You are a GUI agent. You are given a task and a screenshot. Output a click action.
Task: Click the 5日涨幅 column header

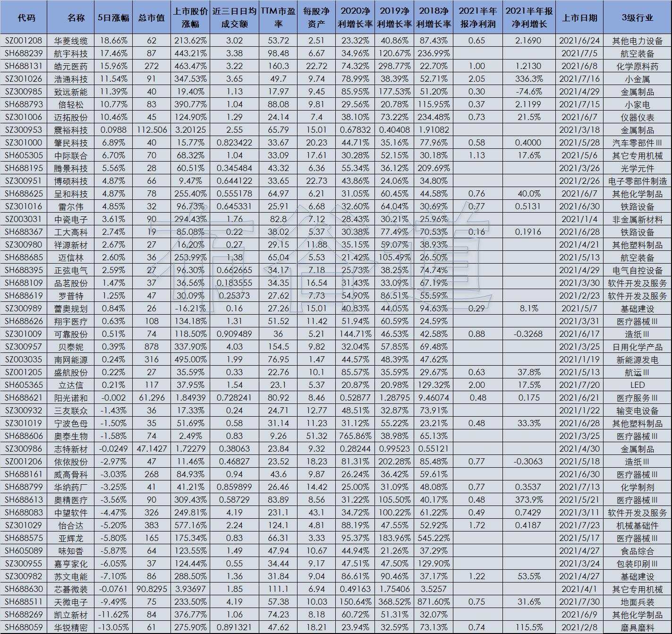coord(113,17)
